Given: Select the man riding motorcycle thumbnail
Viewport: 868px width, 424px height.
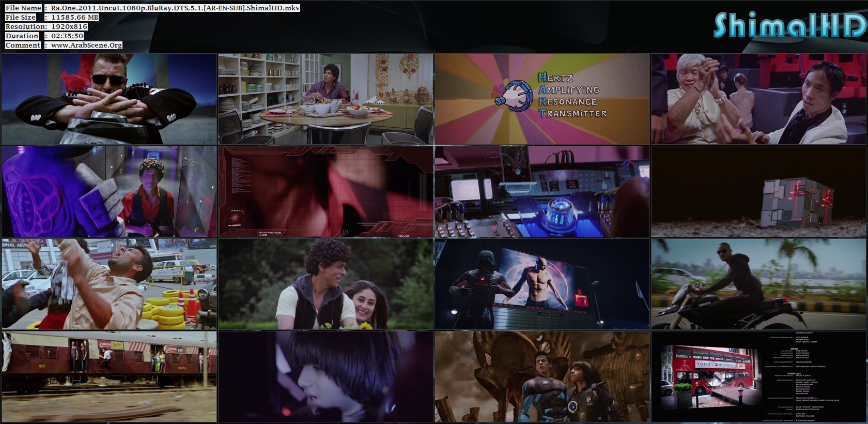Looking at the screenshot, I should [x=759, y=284].
